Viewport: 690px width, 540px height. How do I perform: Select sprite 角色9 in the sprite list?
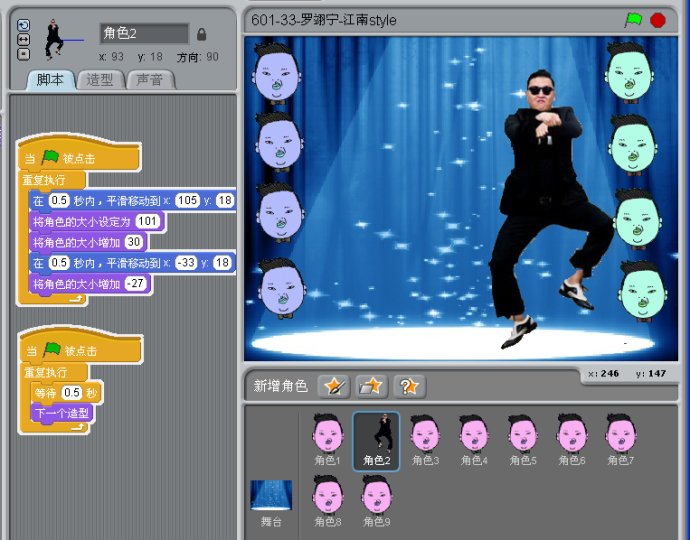coord(376,501)
